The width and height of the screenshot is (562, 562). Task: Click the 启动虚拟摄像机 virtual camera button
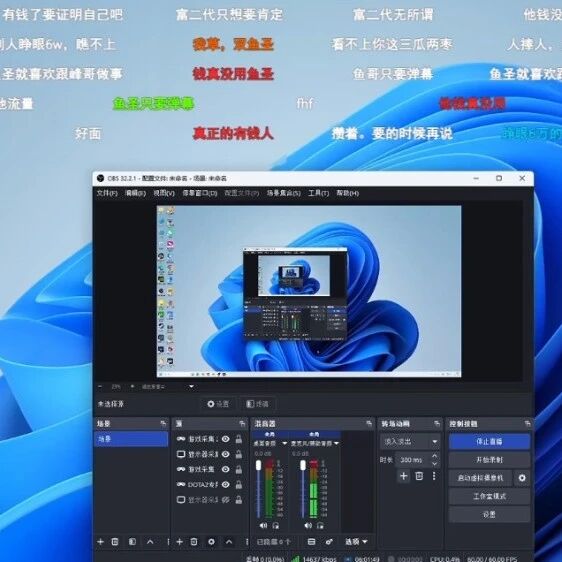click(480, 478)
